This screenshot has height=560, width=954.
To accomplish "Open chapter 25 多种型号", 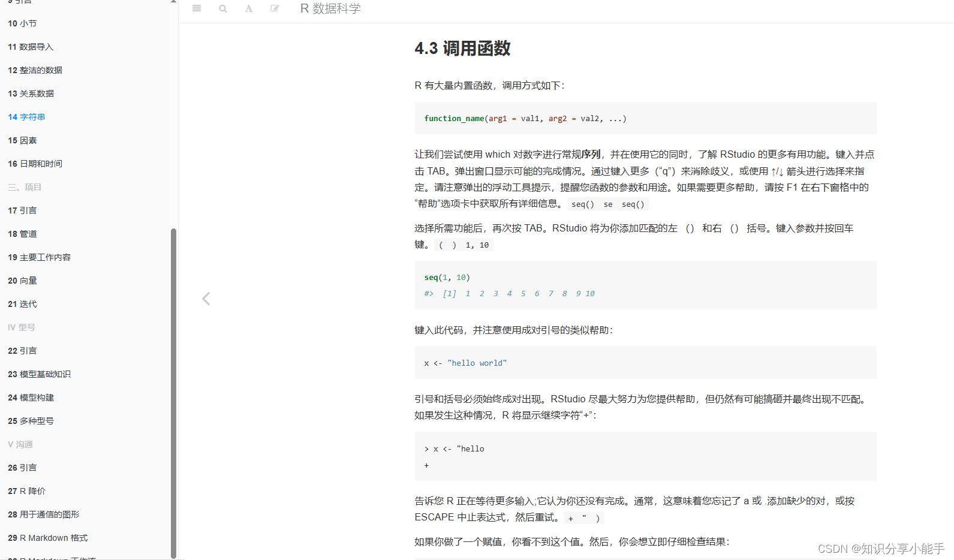I will 31,421.
